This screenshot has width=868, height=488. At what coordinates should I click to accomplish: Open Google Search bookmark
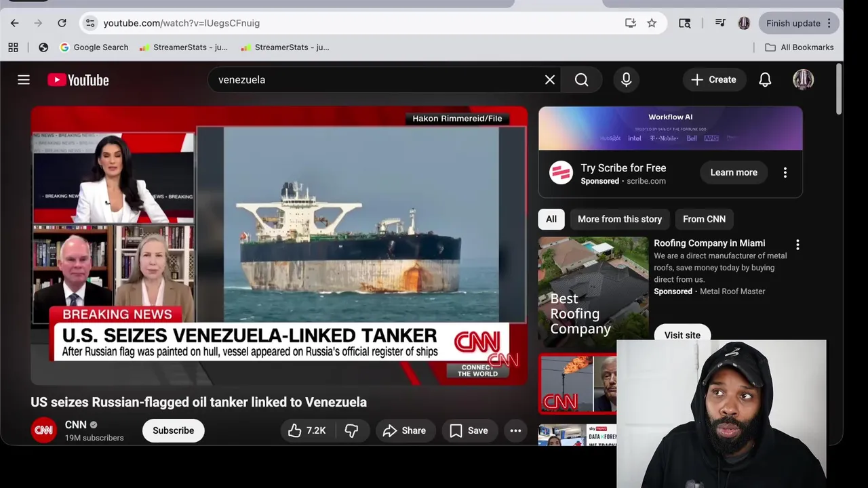coord(94,47)
